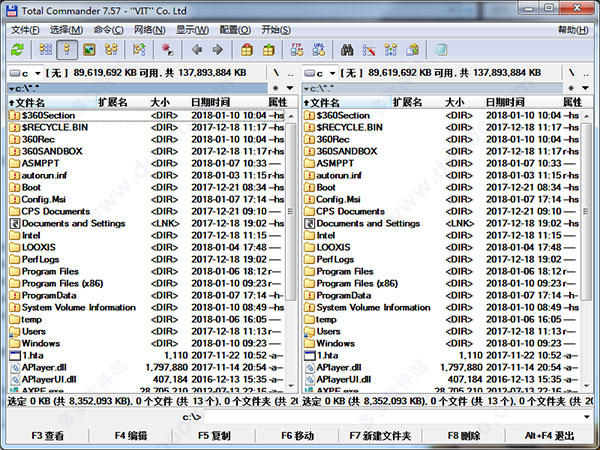Open the Multi-rename tool icon
The width and height of the screenshot is (600, 450).
pyautogui.click(x=368, y=50)
